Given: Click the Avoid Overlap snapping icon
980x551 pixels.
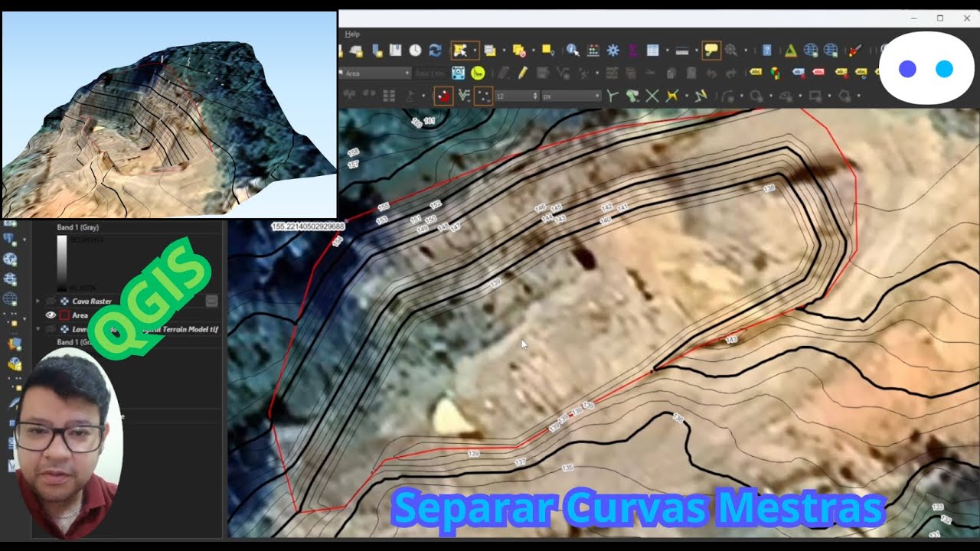Looking at the screenshot, I should 632,96.
